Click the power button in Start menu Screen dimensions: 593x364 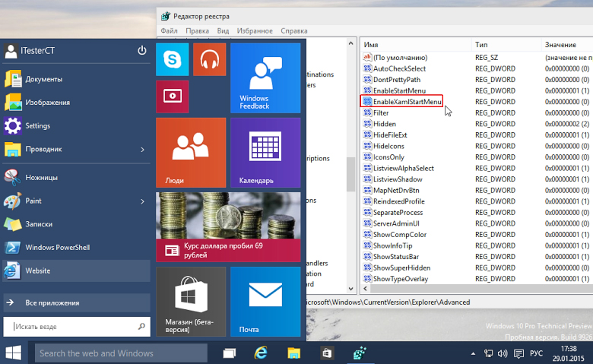pyautogui.click(x=142, y=50)
